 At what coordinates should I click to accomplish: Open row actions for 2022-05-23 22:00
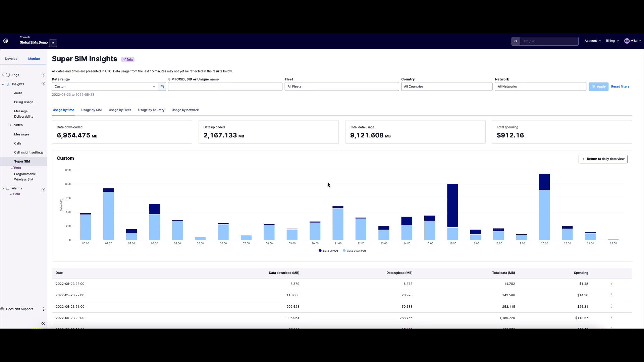pyautogui.click(x=612, y=295)
